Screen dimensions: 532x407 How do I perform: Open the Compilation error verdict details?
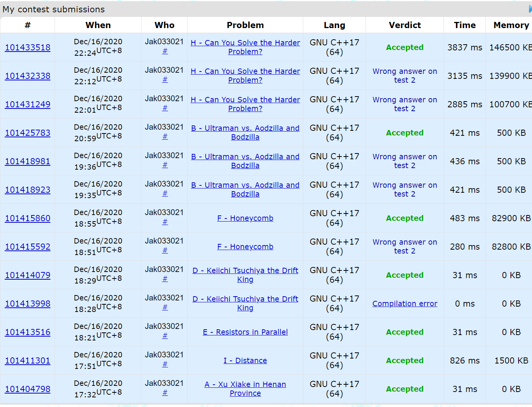404,304
